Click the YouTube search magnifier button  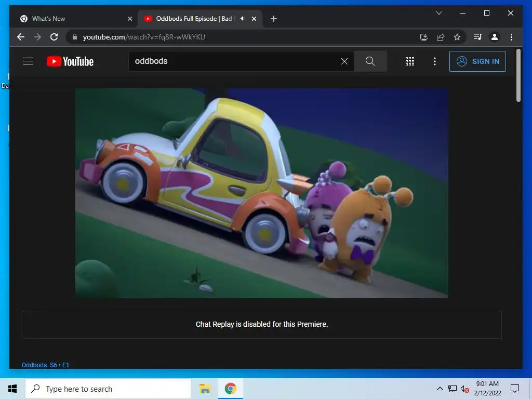tap(370, 61)
